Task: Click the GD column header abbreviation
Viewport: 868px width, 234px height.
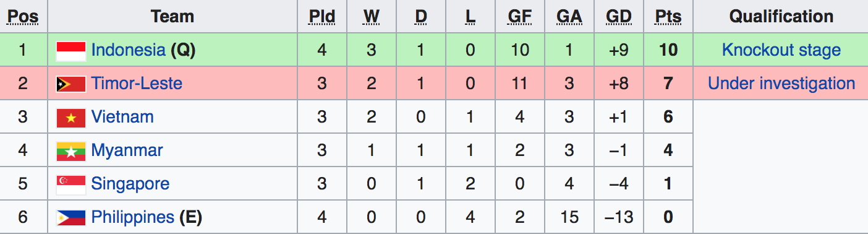Action: [x=619, y=17]
